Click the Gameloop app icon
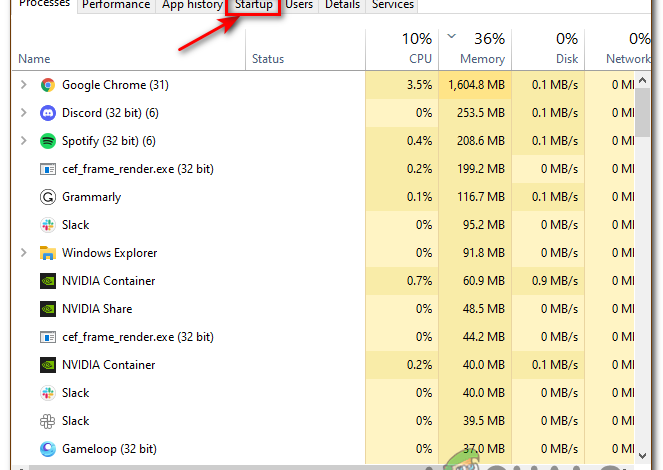This screenshot has height=470, width=663. click(x=48, y=449)
